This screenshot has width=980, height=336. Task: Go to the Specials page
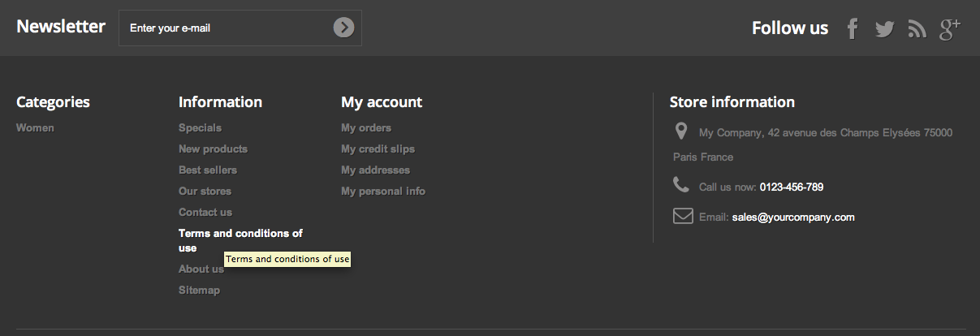[x=200, y=128]
